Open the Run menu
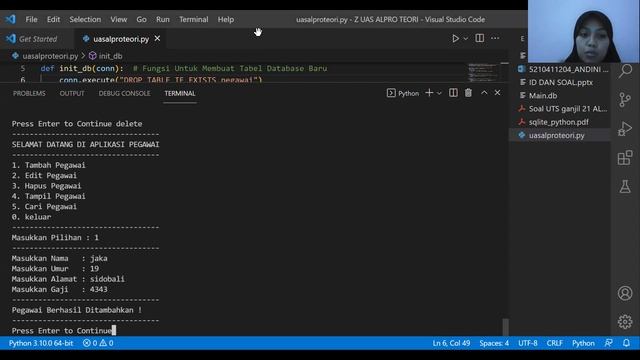The height and width of the screenshot is (360, 640). (162, 19)
